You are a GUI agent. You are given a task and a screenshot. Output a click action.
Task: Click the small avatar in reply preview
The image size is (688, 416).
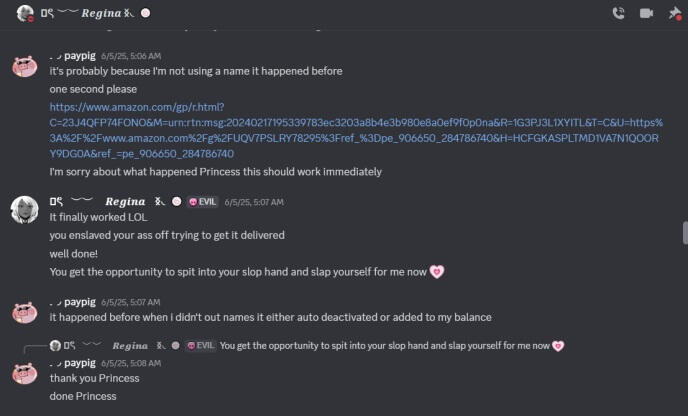[x=55, y=345]
